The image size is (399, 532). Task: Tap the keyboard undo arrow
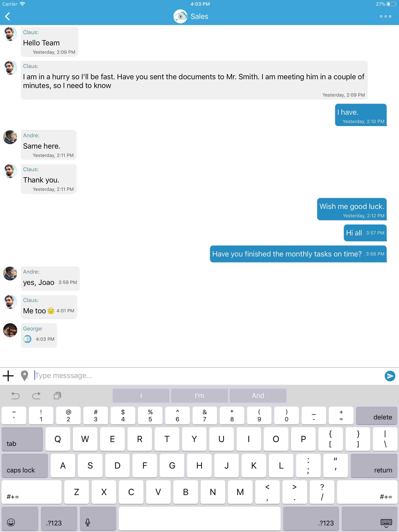pos(15,396)
